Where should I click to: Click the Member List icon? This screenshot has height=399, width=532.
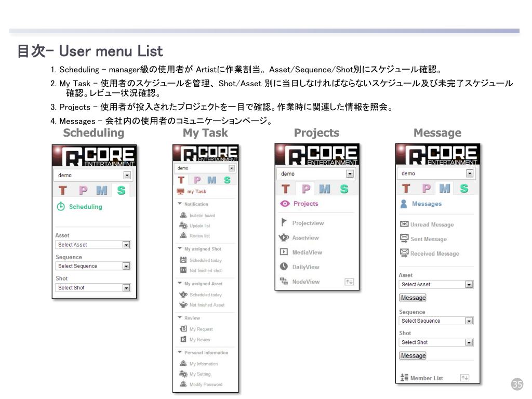[x=404, y=377]
